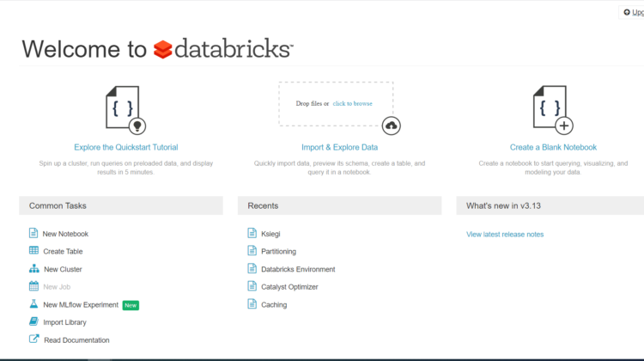Open recent Databricks Environment notebook
The height and width of the screenshot is (361, 644).
pyautogui.click(x=298, y=269)
